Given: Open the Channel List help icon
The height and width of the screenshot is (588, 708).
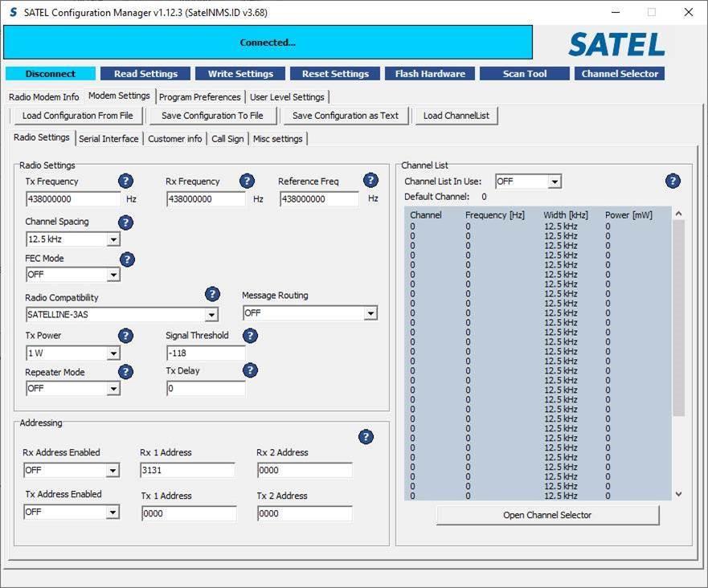Looking at the screenshot, I should (673, 181).
